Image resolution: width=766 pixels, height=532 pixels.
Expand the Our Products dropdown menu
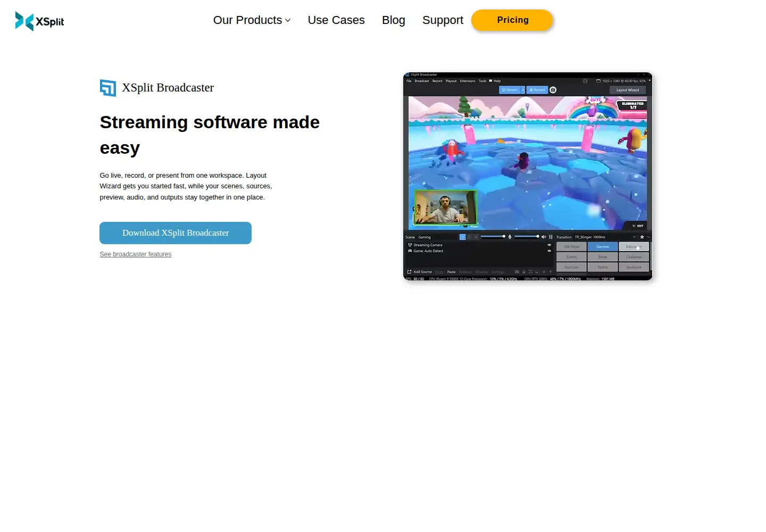252,20
